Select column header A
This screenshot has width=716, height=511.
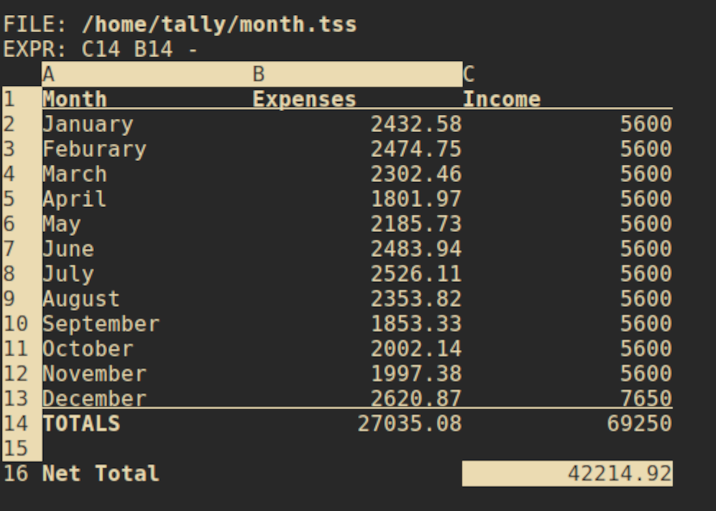[147, 74]
